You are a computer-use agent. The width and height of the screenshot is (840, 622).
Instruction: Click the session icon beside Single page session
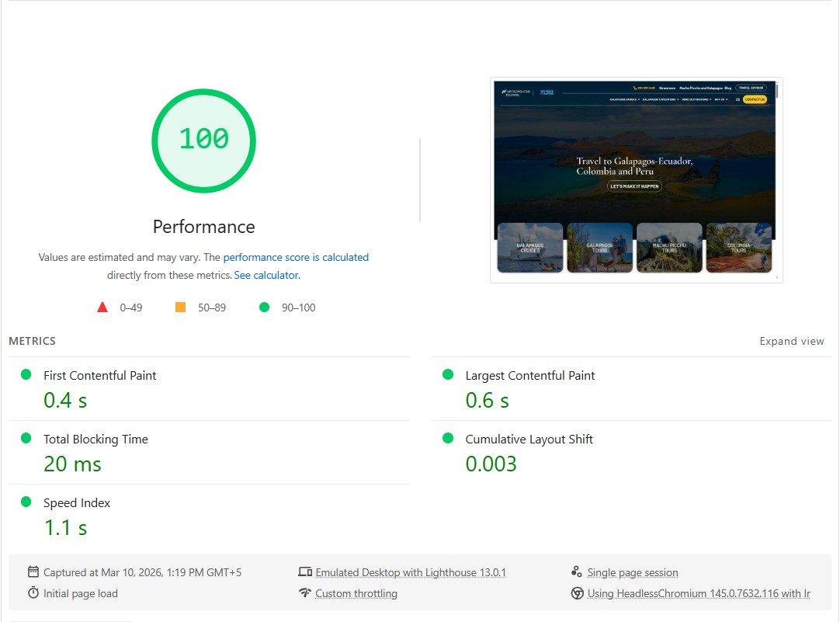pos(576,571)
